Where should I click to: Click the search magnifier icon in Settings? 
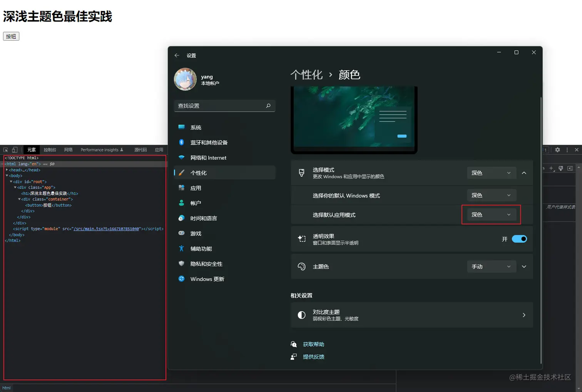tap(268, 106)
